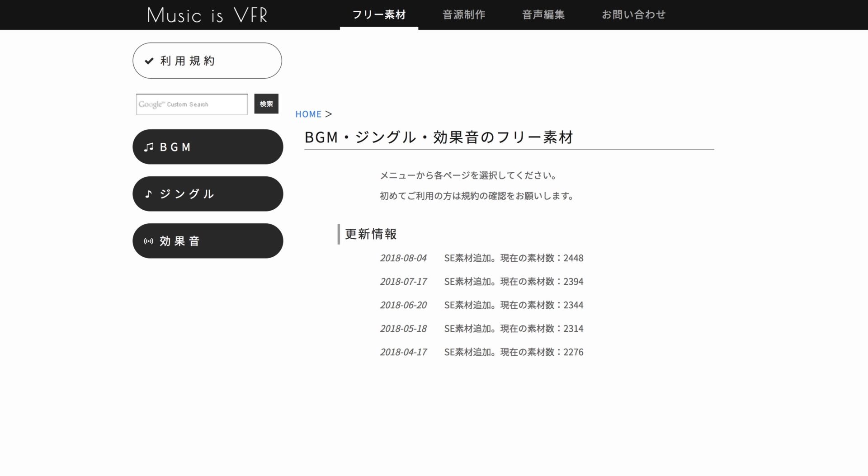Click the breadcrumb arrow after HOME
868x476 pixels.
[329, 114]
